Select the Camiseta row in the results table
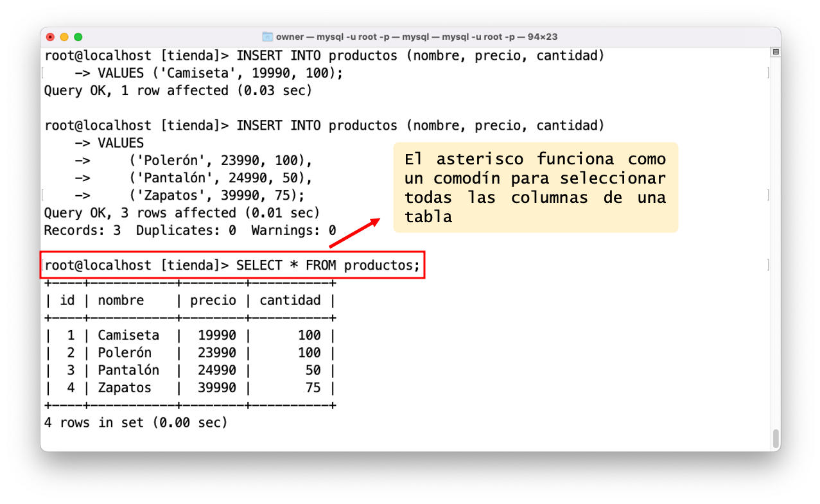The height and width of the screenshot is (504, 820). tap(189, 335)
